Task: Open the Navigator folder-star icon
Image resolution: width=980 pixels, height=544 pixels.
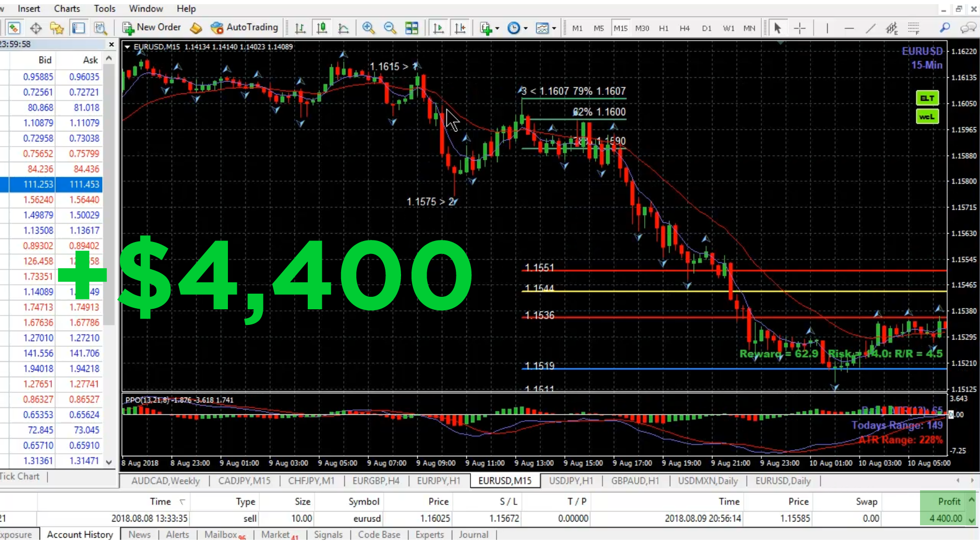Action: coord(57,28)
